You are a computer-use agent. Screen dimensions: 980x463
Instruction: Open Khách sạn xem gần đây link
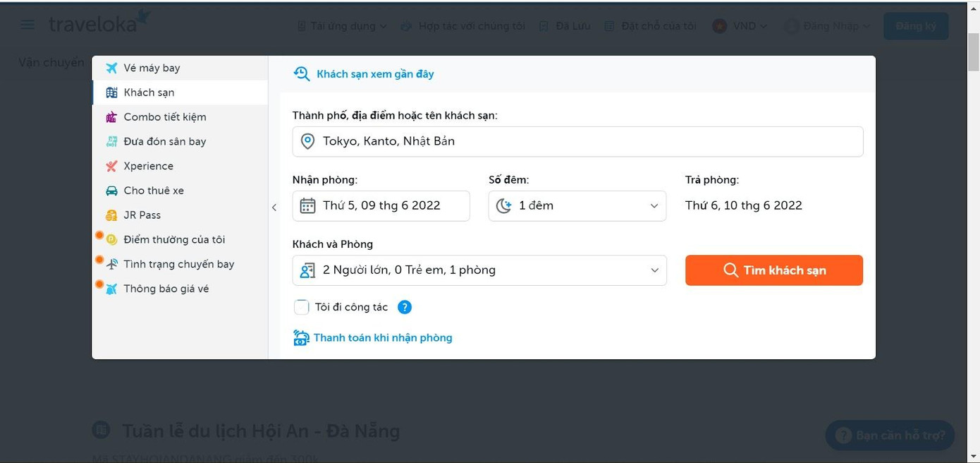[374, 74]
